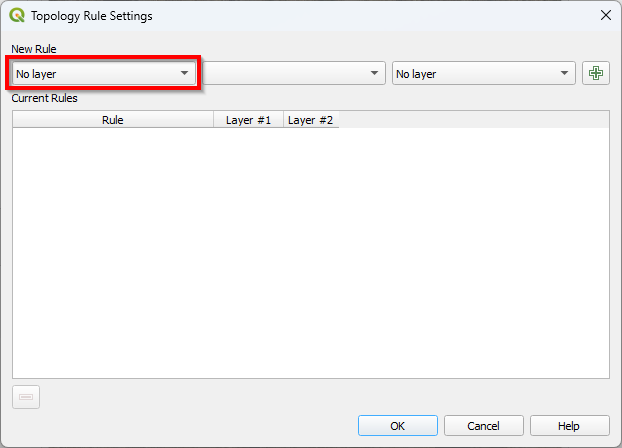Open the middle rule type dropdown
The image size is (622, 448).
[x=294, y=73]
